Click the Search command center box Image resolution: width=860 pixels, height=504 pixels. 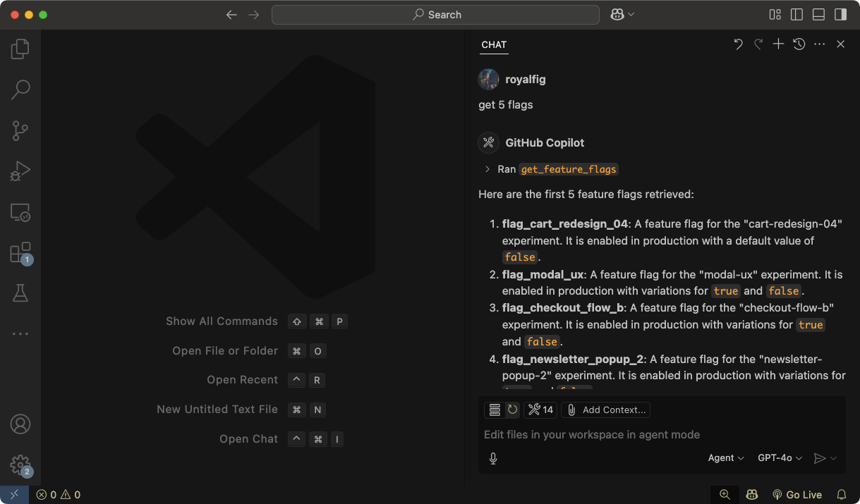pyautogui.click(x=435, y=15)
